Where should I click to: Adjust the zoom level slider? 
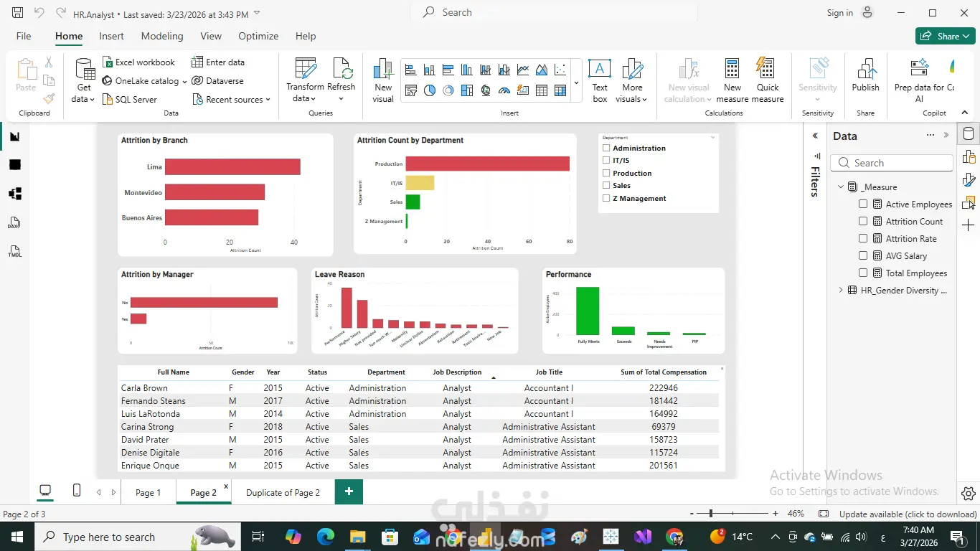pos(710,514)
